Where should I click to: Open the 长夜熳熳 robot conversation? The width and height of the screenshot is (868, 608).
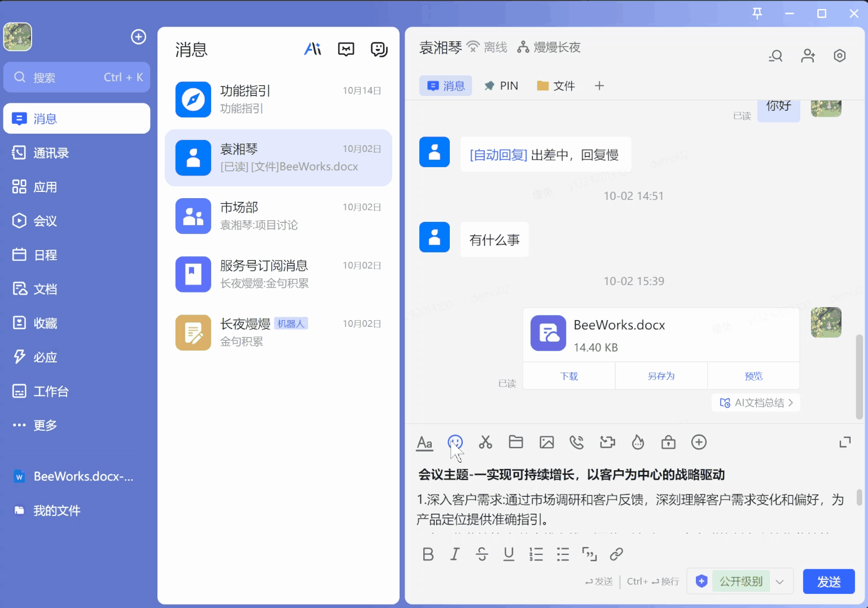pos(278,333)
